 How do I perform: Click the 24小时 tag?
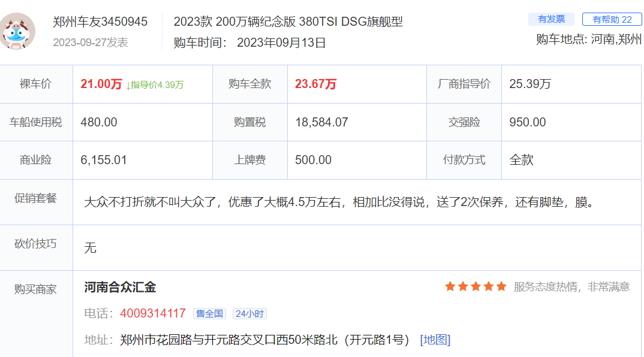[x=249, y=314]
